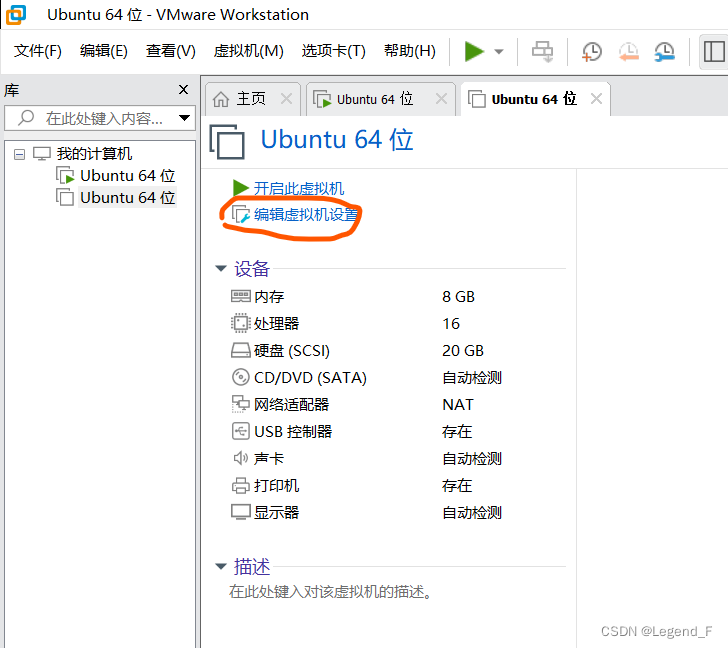
Task: Click the CD/DVD (SATA) label
Action: (310, 377)
